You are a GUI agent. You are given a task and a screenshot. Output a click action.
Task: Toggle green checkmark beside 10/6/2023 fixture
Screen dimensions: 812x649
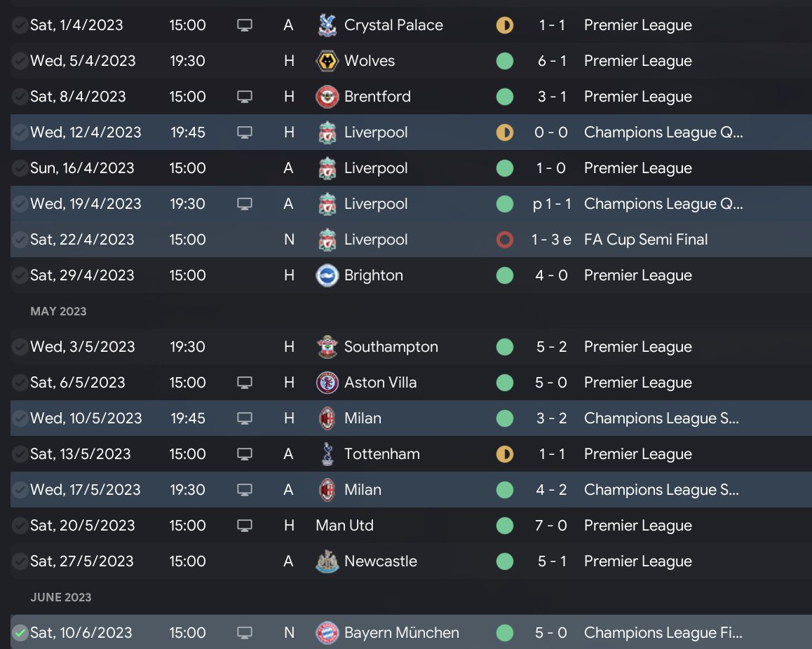pyautogui.click(x=20, y=633)
